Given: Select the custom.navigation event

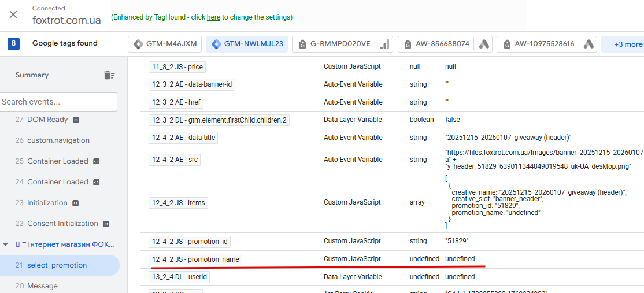Looking at the screenshot, I should pyautogui.click(x=58, y=140).
